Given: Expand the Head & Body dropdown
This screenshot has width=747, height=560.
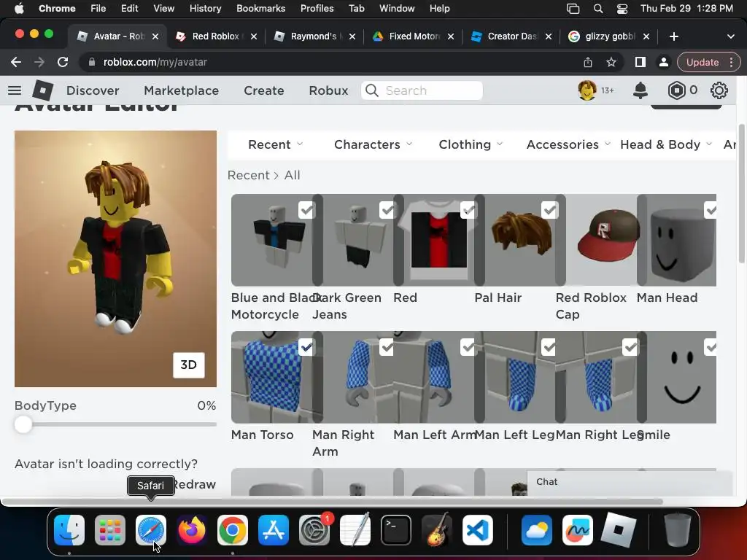Looking at the screenshot, I should pyautogui.click(x=666, y=144).
